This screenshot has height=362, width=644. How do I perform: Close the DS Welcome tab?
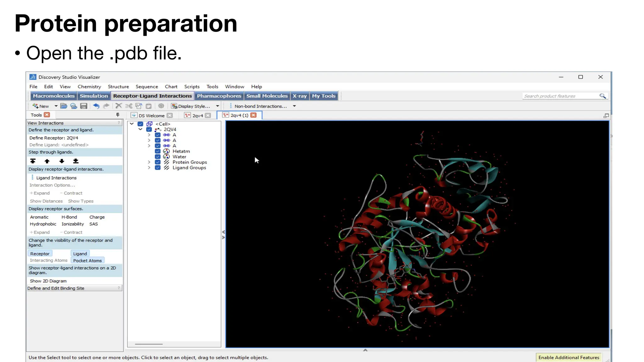point(170,115)
